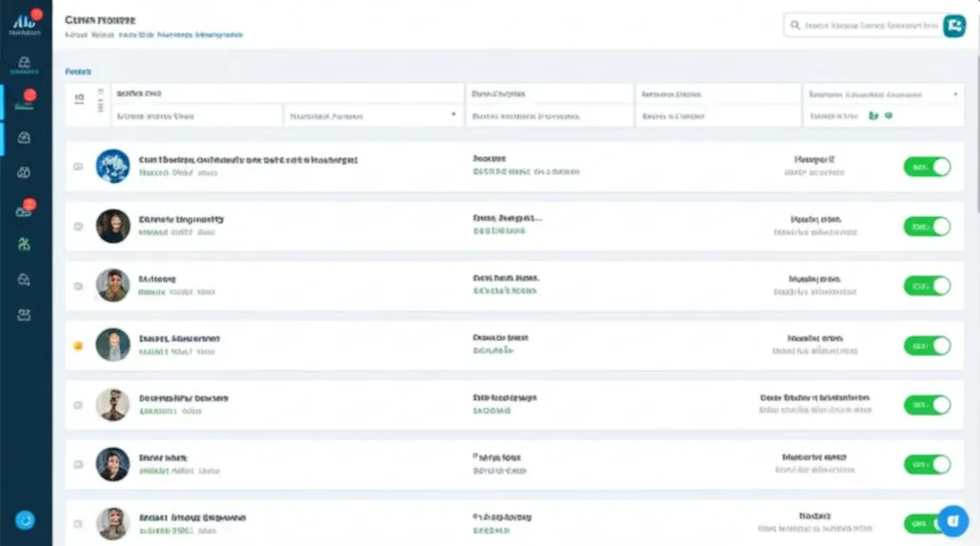Open the avatar of man with glasses, third row
980x546 pixels.
click(x=113, y=285)
